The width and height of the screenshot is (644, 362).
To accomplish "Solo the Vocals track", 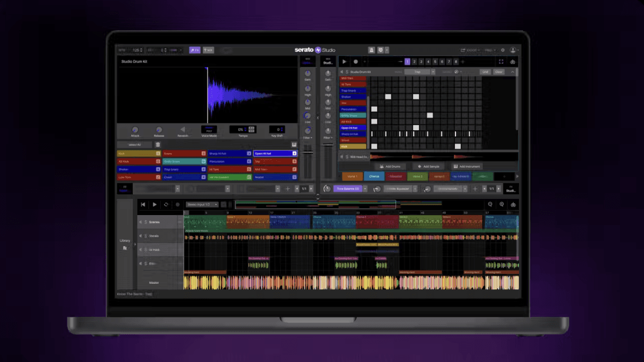I will (146, 236).
